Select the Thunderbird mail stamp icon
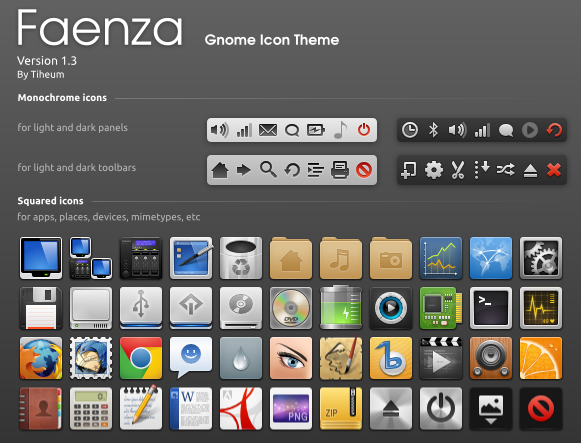The width and height of the screenshot is (581, 443). (x=91, y=358)
